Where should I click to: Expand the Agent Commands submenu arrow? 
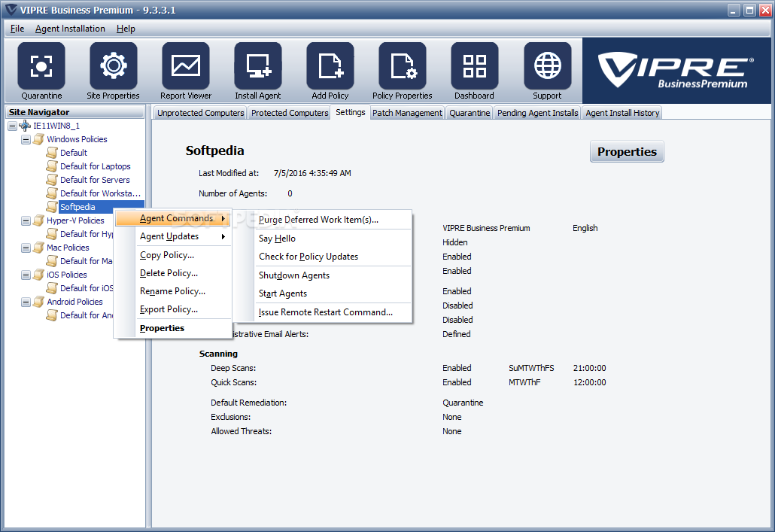click(x=223, y=218)
